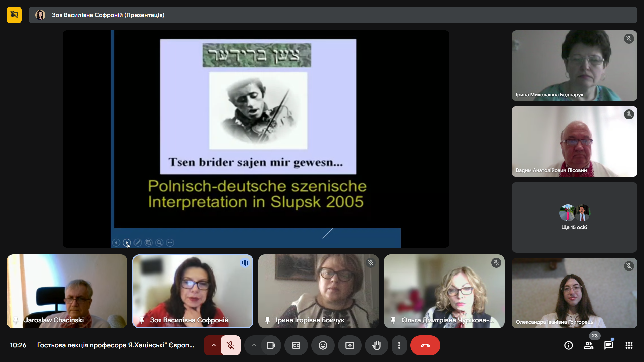Screen dimensions: 644x362
Task: Go to the next slide in presentation controls
Action: pyautogui.click(x=127, y=242)
